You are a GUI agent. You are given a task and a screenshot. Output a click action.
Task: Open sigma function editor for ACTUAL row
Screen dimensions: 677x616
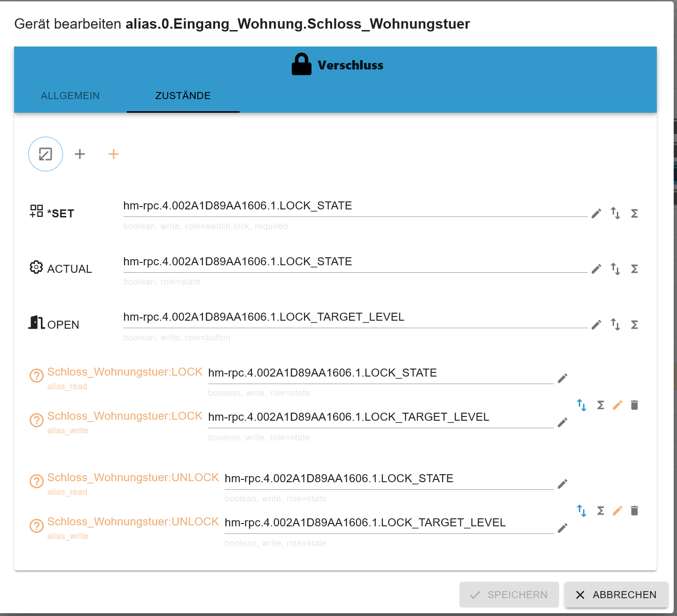634,269
